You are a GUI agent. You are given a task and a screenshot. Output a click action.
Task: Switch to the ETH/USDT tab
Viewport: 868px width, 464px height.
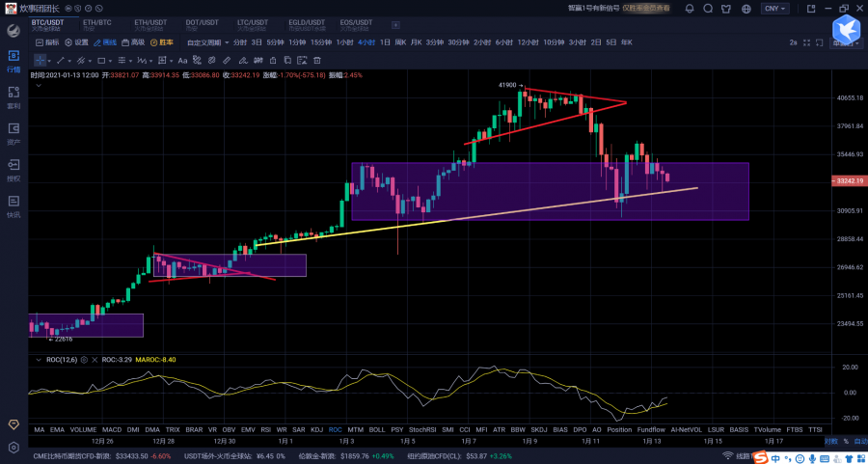149,22
